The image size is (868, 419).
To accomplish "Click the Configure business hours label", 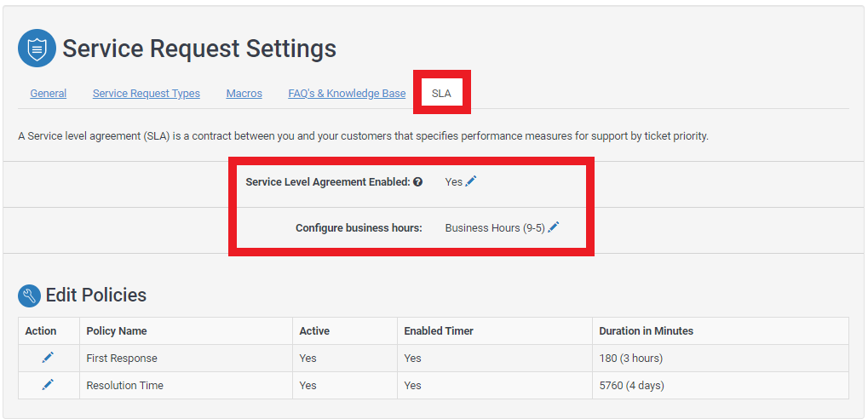I will pyautogui.click(x=359, y=227).
